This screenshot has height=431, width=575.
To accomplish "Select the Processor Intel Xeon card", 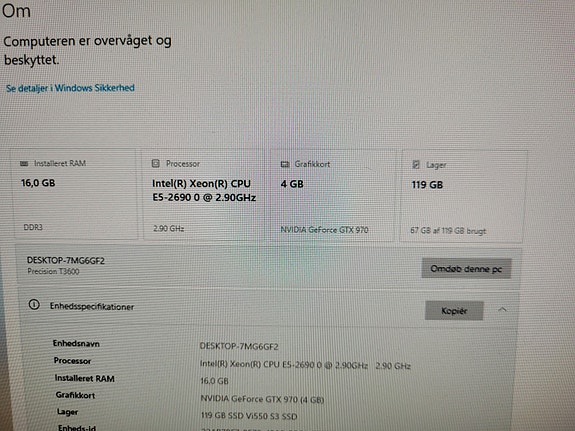I will tap(206, 195).
